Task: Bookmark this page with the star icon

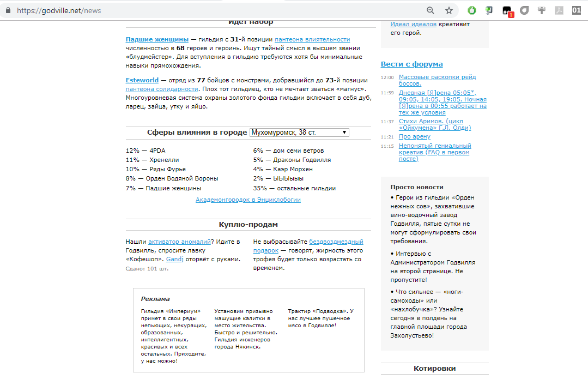Action: (x=449, y=10)
